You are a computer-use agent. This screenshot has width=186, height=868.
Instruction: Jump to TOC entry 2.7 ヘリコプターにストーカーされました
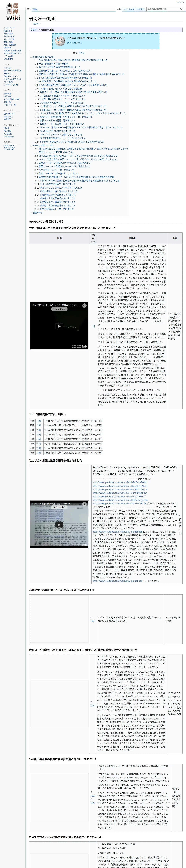tap(54, 170)
